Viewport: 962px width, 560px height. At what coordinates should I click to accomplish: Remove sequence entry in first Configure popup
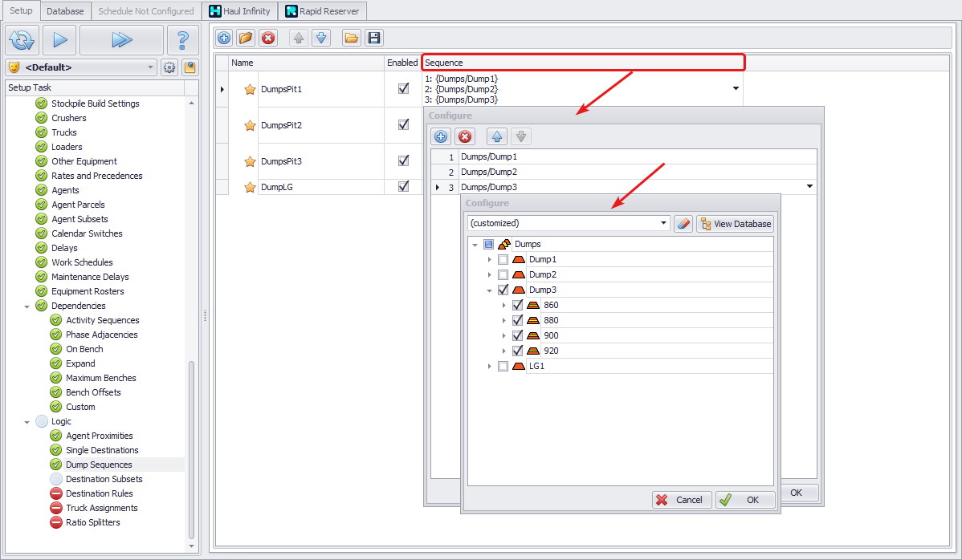coord(465,136)
